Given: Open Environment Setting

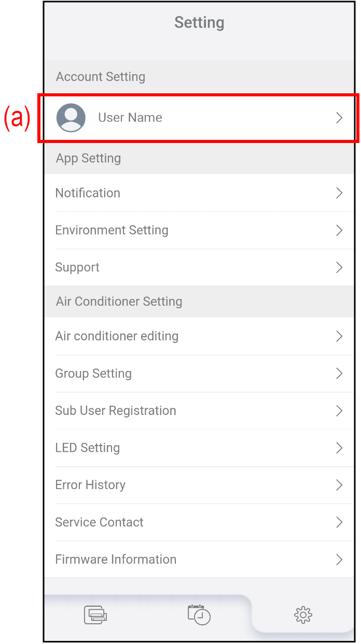Looking at the screenshot, I should [x=112, y=231].
